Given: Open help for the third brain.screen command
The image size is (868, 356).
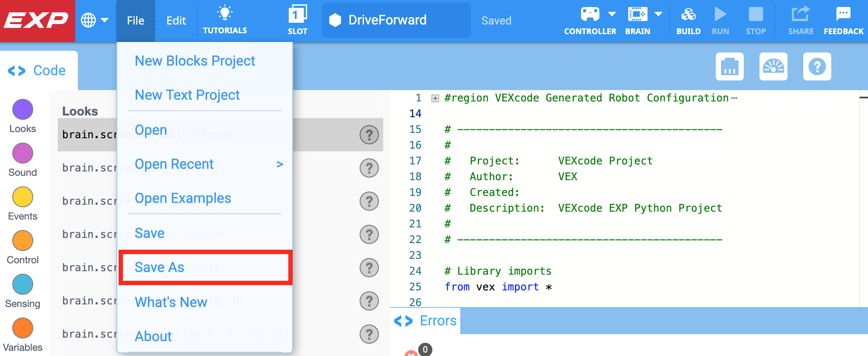Looking at the screenshot, I should coord(369,201).
